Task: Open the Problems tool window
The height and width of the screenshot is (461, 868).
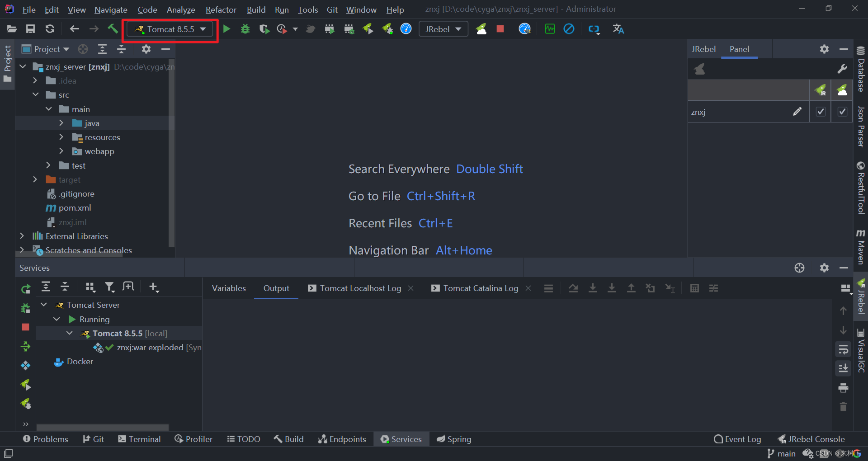Action: coord(46,439)
